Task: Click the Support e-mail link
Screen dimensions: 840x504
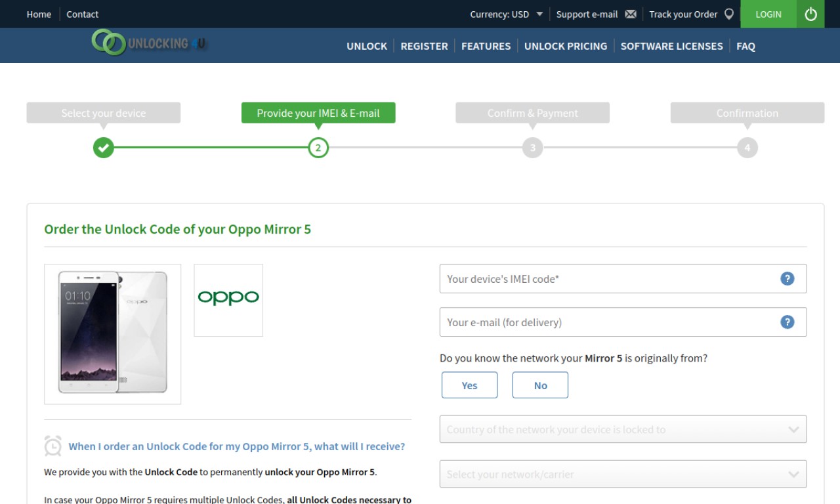Action: click(x=587, y=14)
